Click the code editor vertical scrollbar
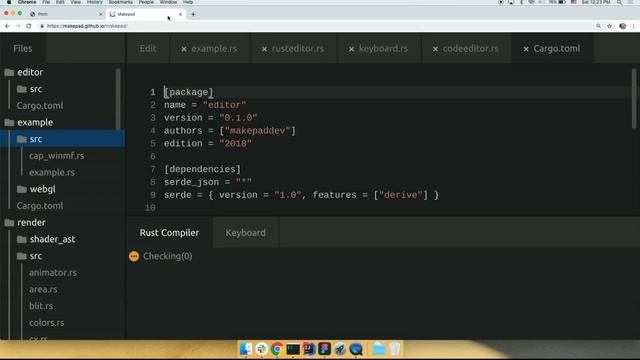The width and height of the screenshot is (640, 360). [x=634, y=99]
